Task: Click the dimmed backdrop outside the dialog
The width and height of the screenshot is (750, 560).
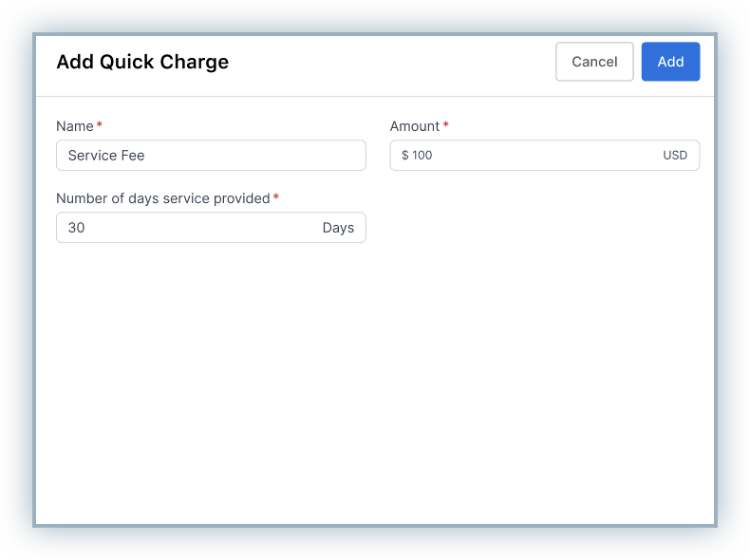Action: 17,285
